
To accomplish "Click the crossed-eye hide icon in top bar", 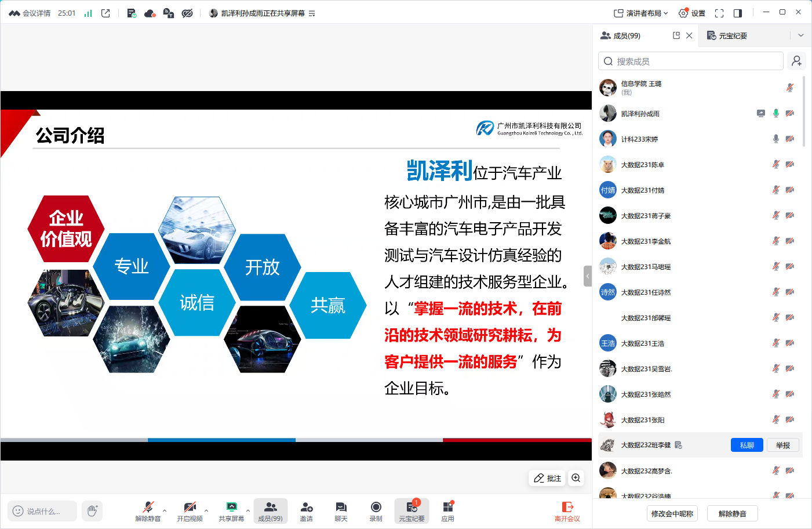I will pyautogui.click(x=187, y=13).
